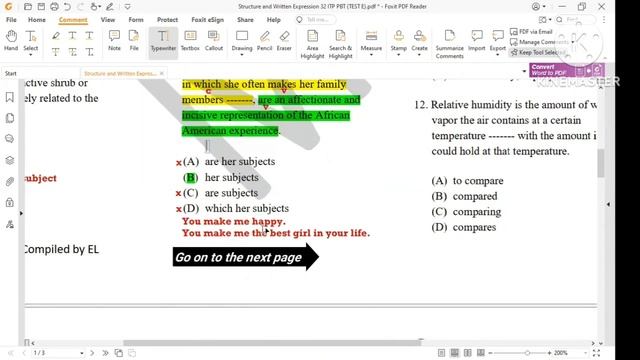The image size is (640, 360).
Task: Switch to single page view
Action: (441, 353)
